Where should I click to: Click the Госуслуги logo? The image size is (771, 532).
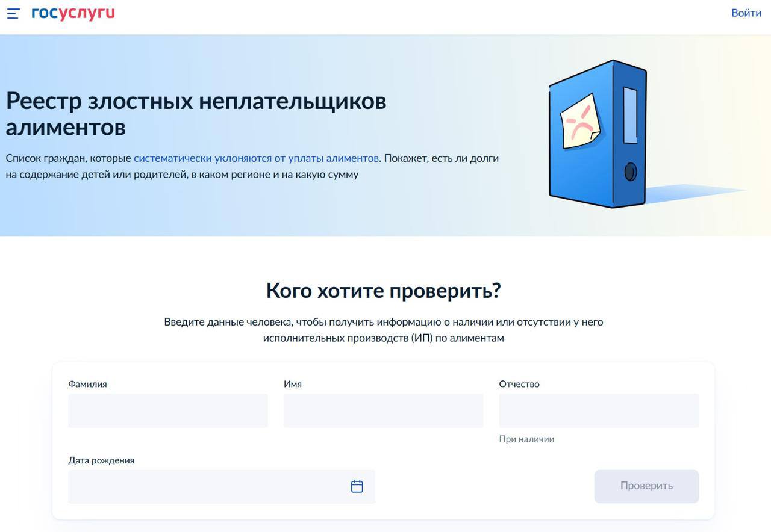coord(73,13)
